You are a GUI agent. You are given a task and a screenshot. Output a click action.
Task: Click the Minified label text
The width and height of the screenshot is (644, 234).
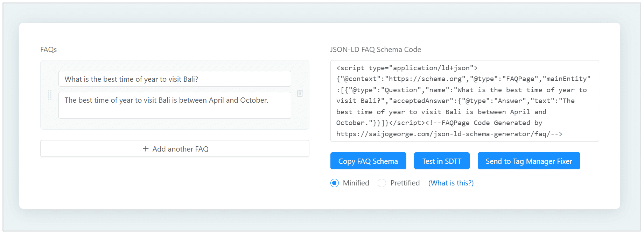click(356, 183)
